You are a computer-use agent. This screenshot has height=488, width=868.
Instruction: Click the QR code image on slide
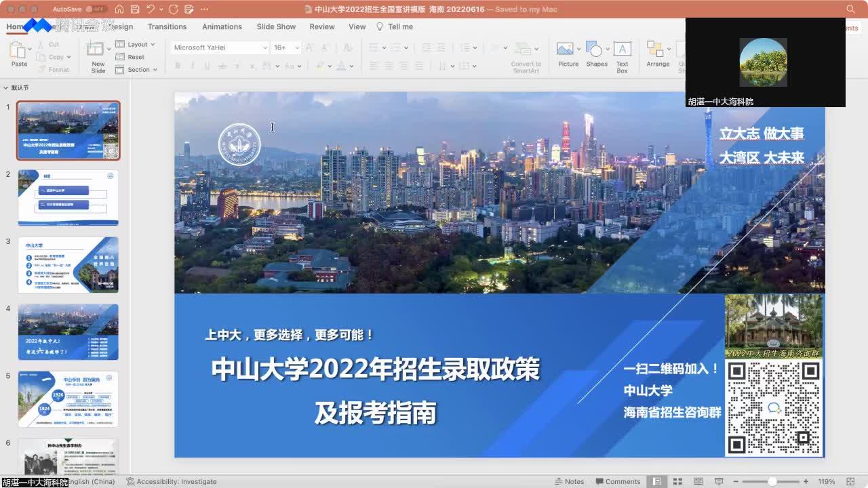click(x=774, y=407)
